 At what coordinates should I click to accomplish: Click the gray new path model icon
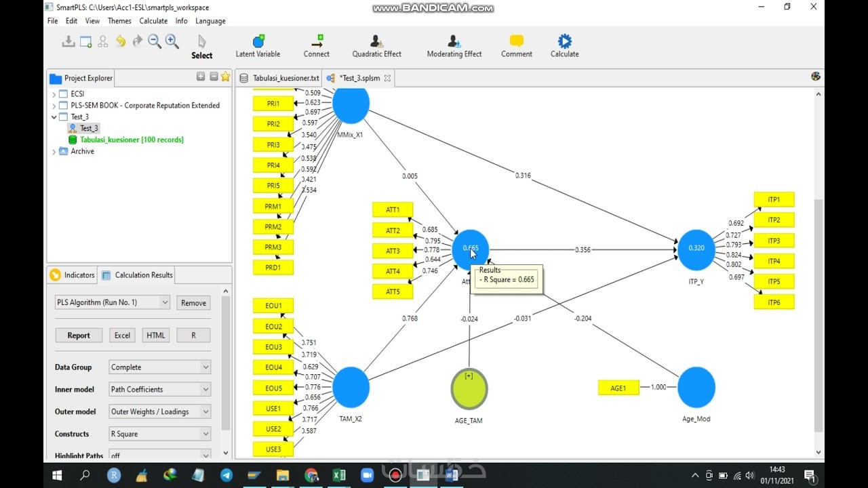(102, 42)
